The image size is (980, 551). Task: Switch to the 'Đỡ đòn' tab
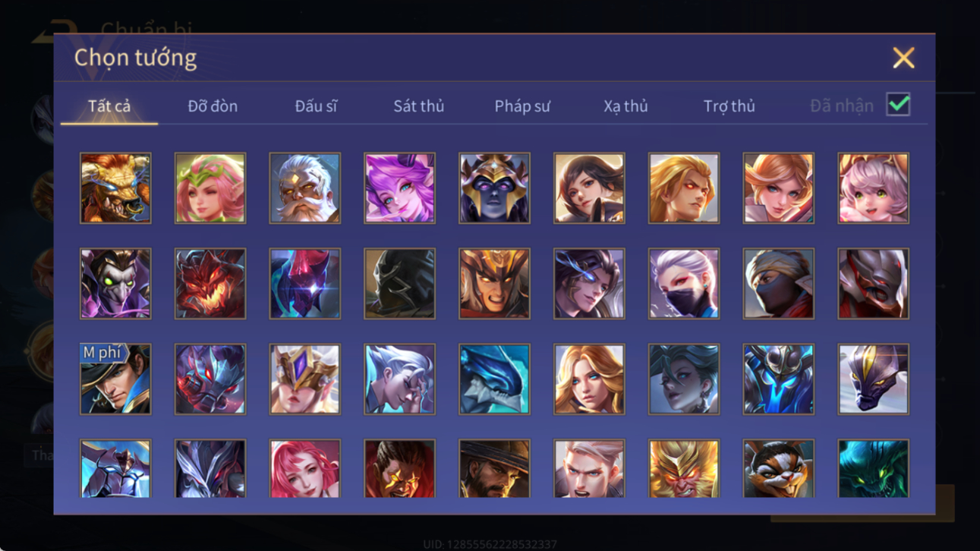click(x=213, y=106)
